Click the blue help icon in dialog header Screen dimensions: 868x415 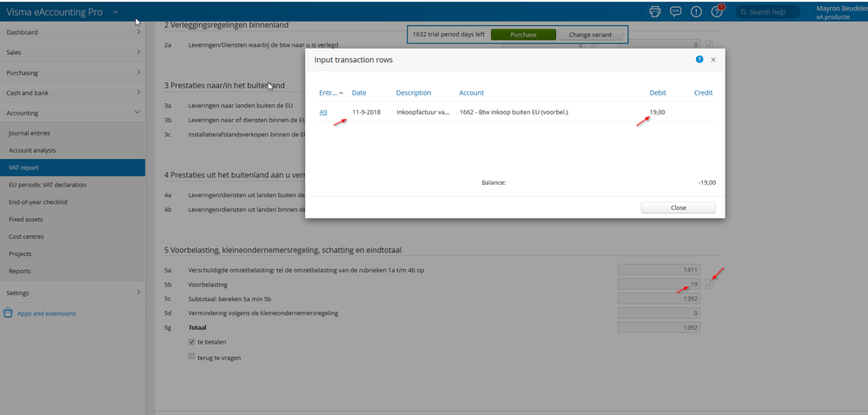click(x=699, y=59)
